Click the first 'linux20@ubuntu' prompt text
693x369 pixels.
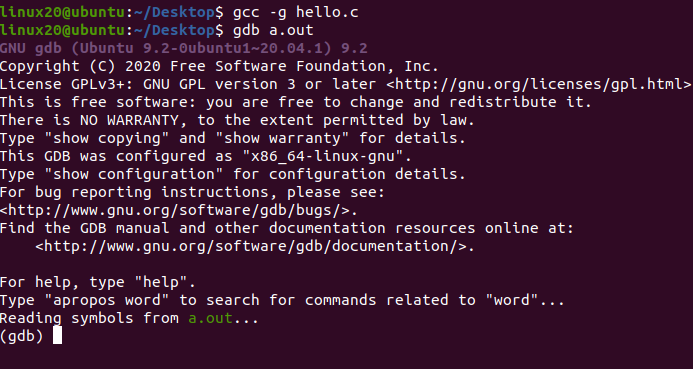(62, 12)
